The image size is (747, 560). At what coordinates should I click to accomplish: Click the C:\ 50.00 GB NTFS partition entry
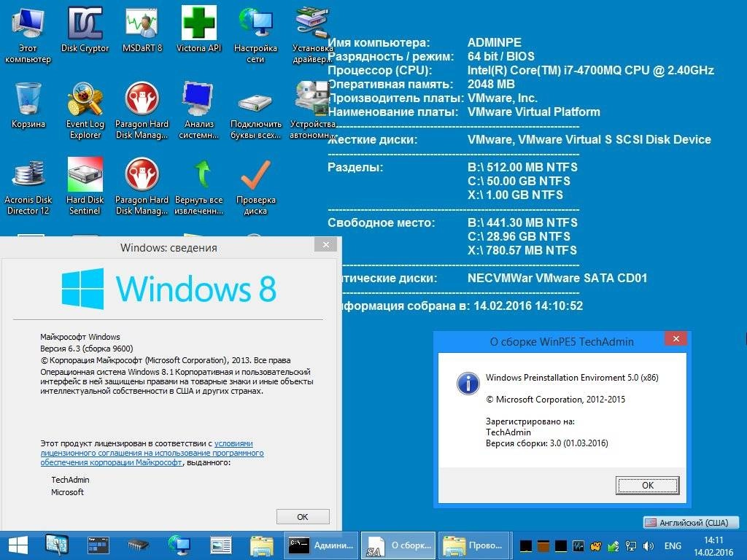pyautogui.click(x=519, y=181)
